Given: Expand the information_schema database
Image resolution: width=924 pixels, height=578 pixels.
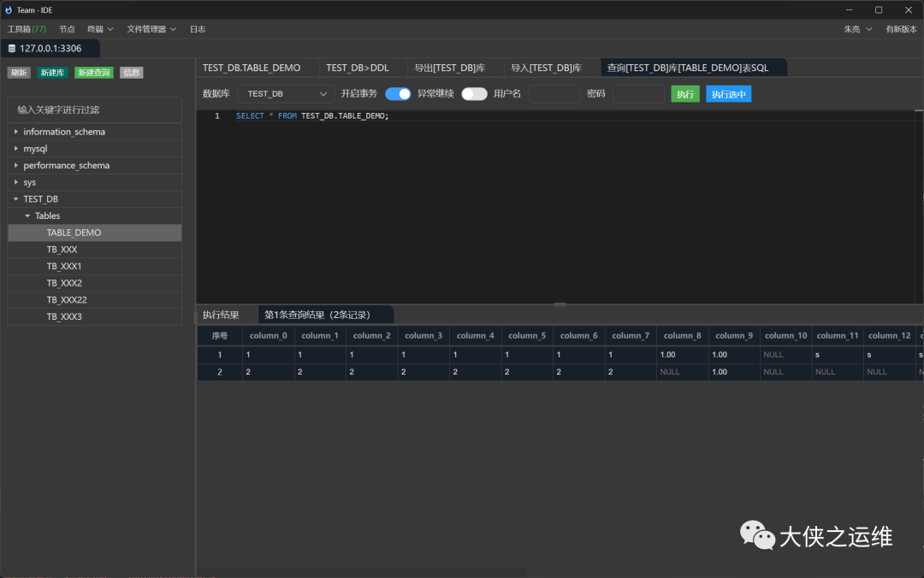Looking at the screenshot, I should point(16,132).
